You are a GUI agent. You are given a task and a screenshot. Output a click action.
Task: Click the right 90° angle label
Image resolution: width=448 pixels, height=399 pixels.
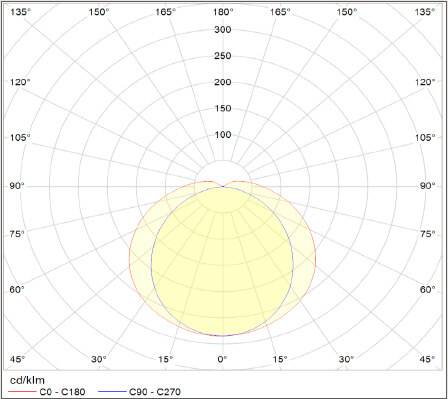click(428, 186)
